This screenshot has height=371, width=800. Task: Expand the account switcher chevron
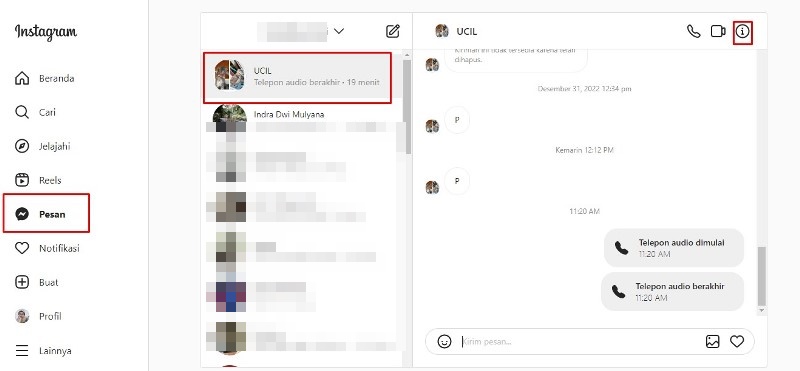point(339,31)
